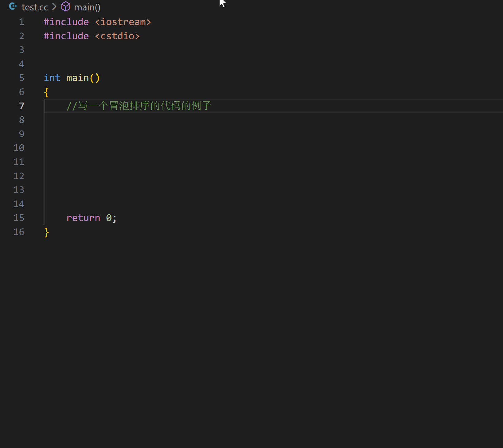Viewport: 503px width, 448px height.
Task: Open the main() breadcrumb symbol dropdown
Action: (87, 7)
